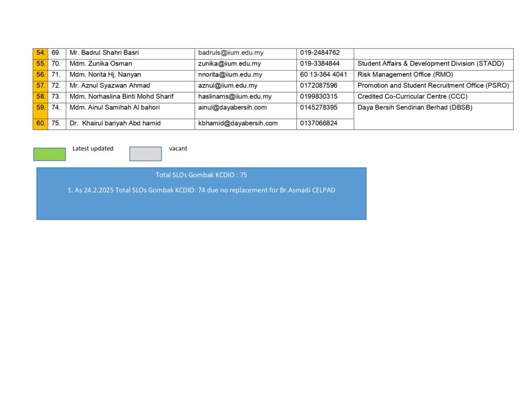Click the green Latest updated legend swatch
The height and width of the screenshot is (411, 532).
pyautogui.click(x=49, y=154)
